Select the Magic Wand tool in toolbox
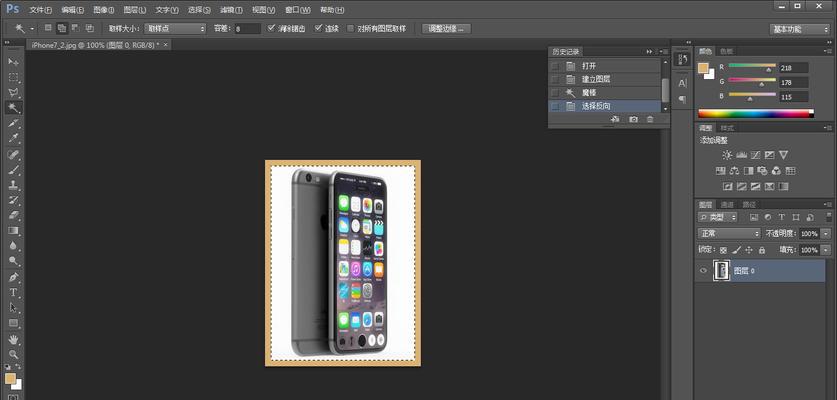This screenshot has width=837, height=400. [x=13, y=108]
